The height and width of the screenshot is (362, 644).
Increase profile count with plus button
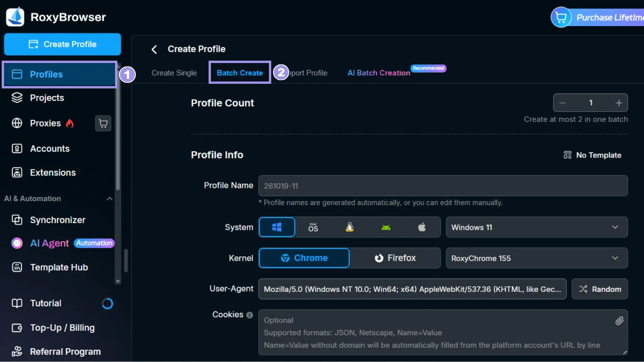(x=619, y=103)
